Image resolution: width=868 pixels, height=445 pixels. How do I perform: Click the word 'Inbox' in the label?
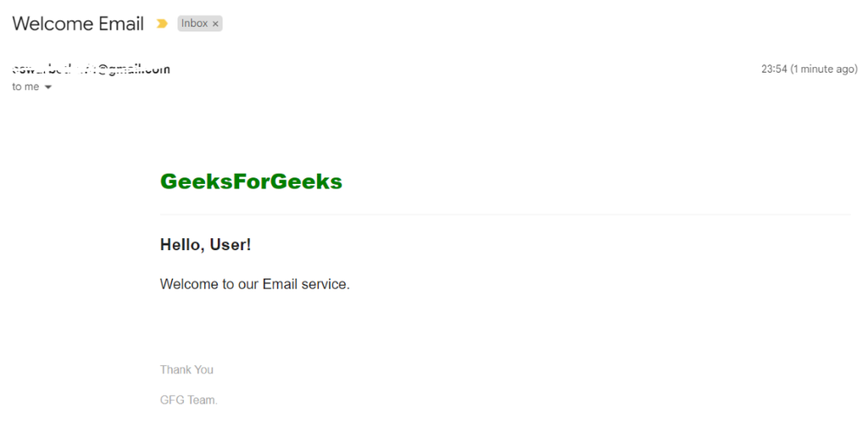pos(194,23)
